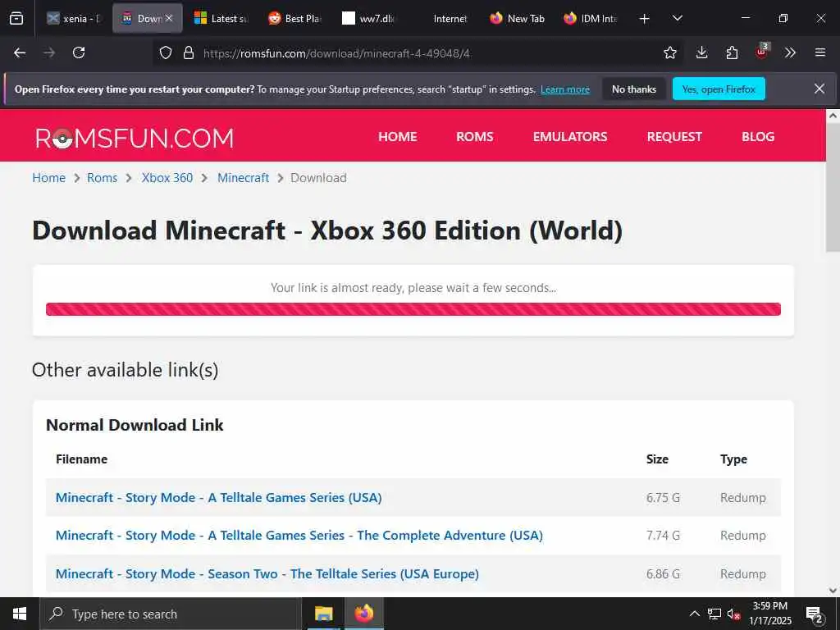Click the 6.86 G size cell
Screen dimensions: 840x630
tap(663, 573)
